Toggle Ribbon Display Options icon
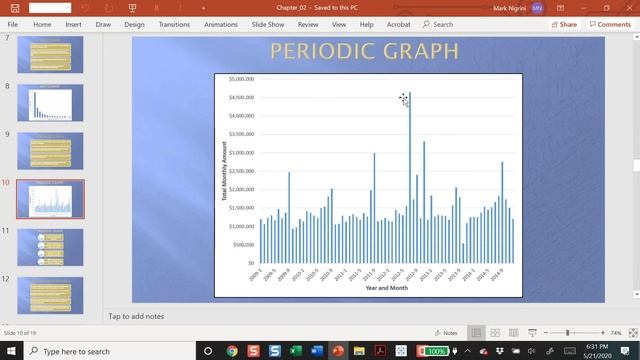640x360 pixels. pos(560,8)
